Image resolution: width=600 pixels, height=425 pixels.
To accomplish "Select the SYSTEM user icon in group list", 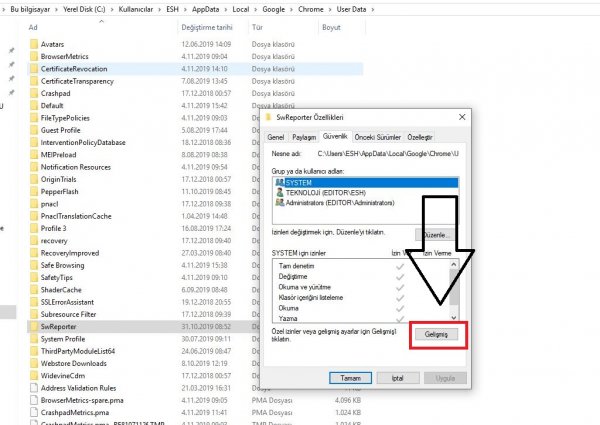I will [278, 182].
